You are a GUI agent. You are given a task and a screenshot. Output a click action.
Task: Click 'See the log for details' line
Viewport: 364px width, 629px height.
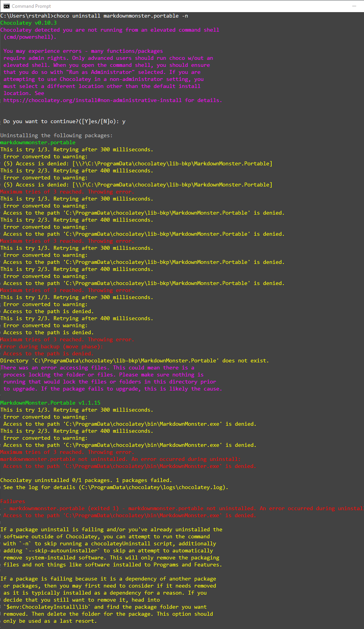pyautogui.click(x=116, y=487)
